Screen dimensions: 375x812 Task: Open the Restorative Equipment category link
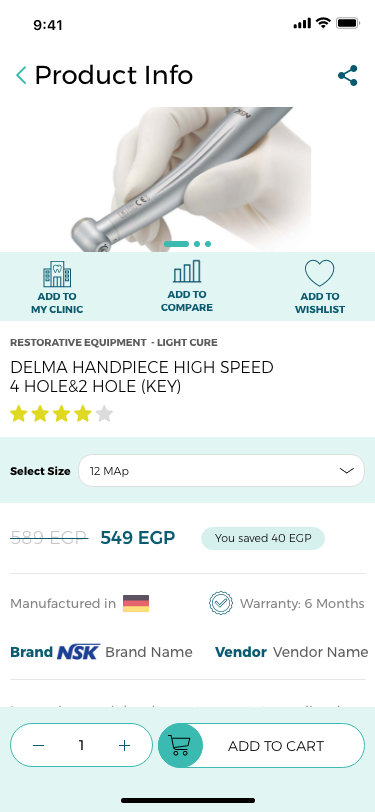click(78, 342)
